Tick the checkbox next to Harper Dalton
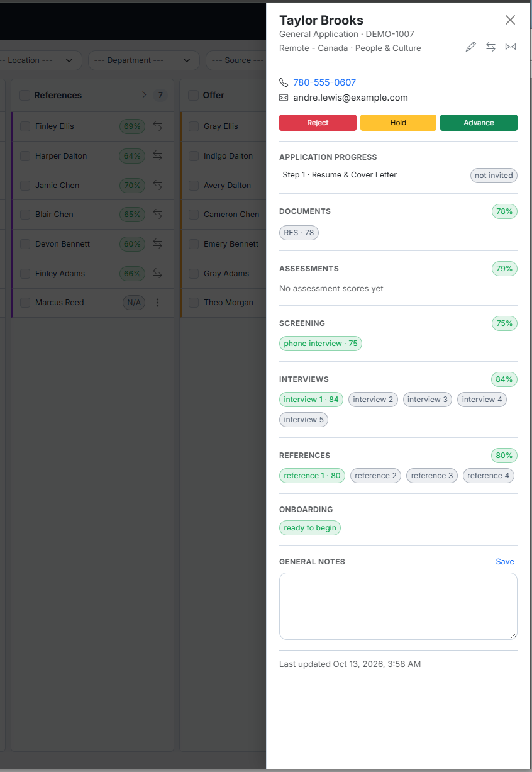This screenshot has height=772, width=532. [x=25, y=156]
